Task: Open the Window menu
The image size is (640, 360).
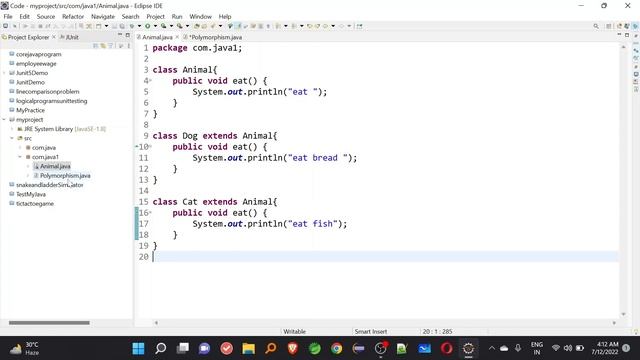Action: (200, 16)
